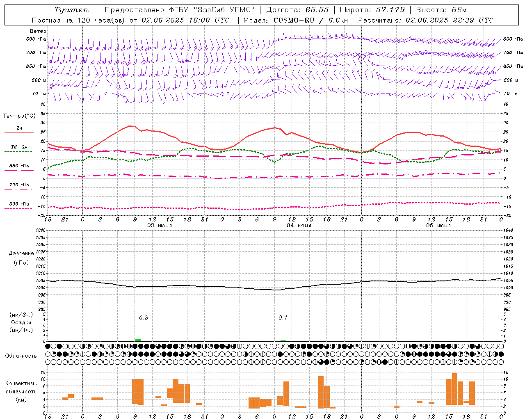
Task: Click the "(мм/3ч.)" precipitation unit label
Action: [21, 315]
